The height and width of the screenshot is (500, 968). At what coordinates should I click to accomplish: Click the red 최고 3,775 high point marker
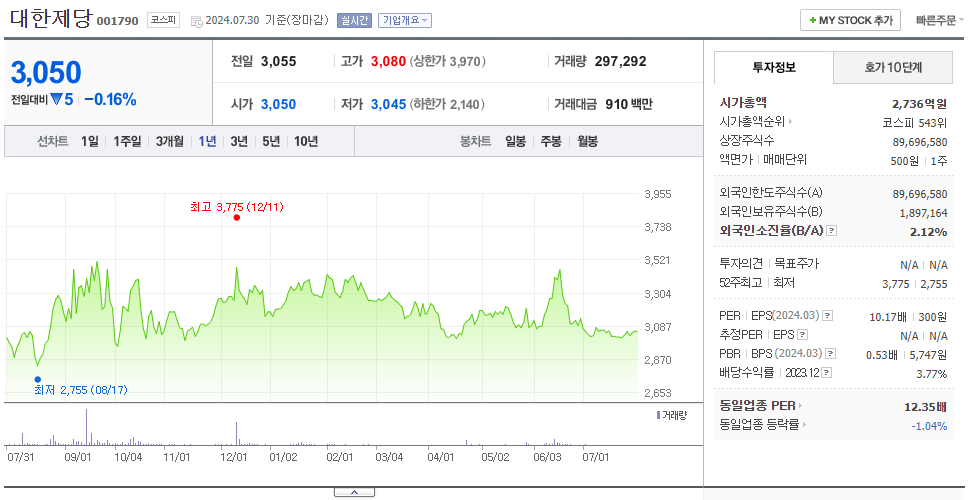tap(236, 217)
